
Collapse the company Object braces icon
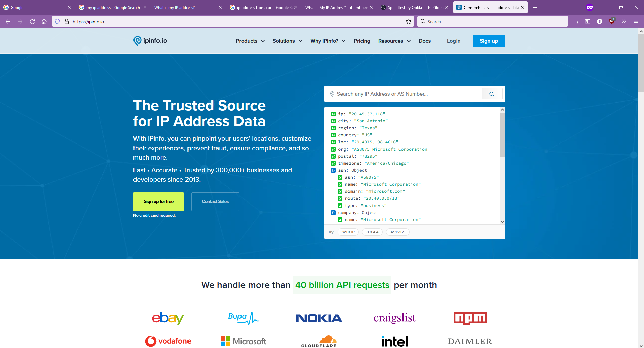pyautogui.click(x=333, y=213)
